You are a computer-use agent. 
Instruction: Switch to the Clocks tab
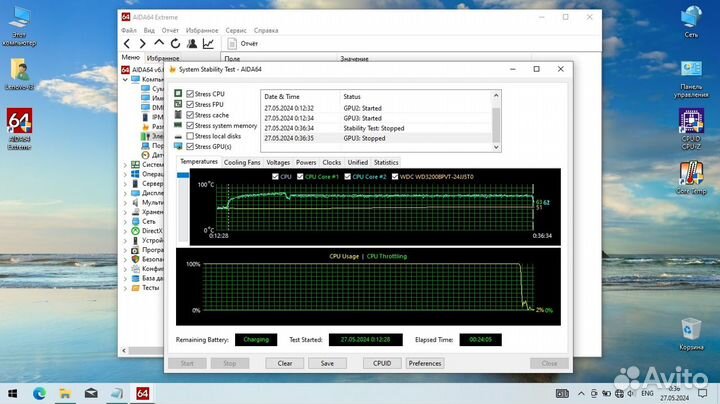click(x=332, y=163)
